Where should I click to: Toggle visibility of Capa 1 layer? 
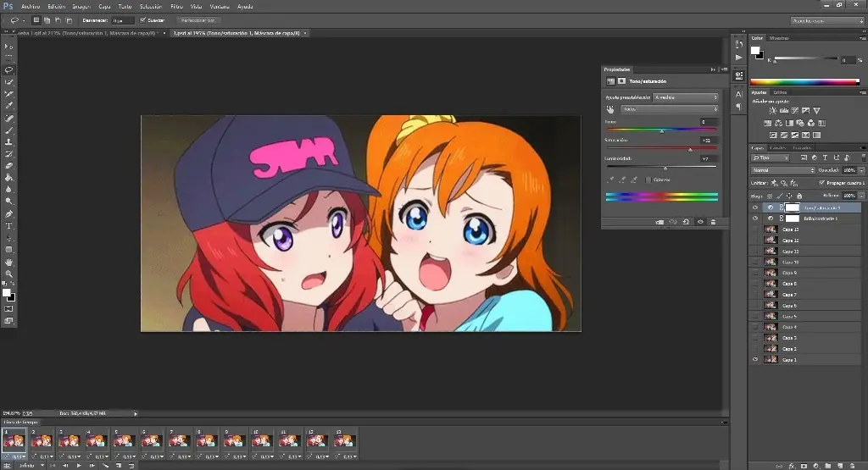click(755, 360)
